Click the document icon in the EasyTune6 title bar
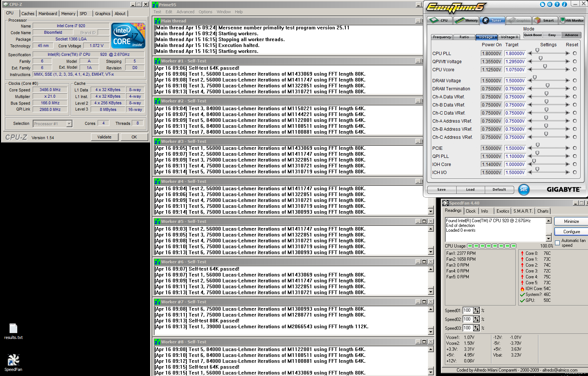The width and height of the screenshot is (588, 376). pyautogui.click(x=542, y=4)
